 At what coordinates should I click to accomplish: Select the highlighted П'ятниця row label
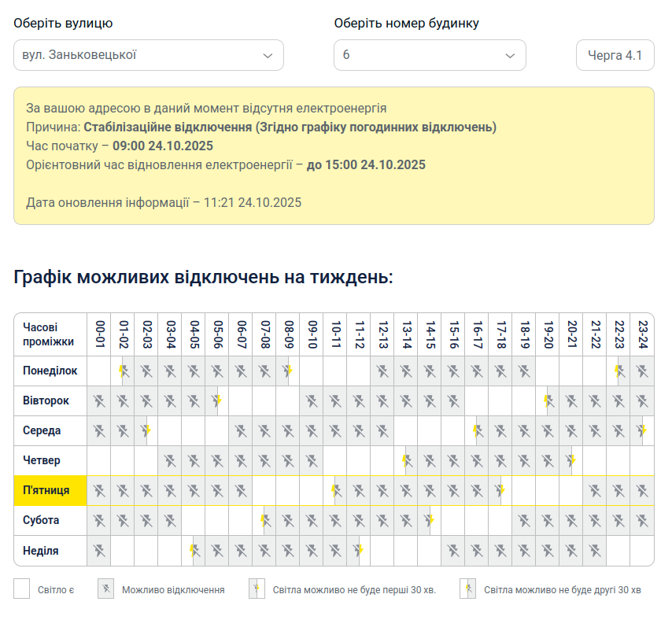(50, 491)
